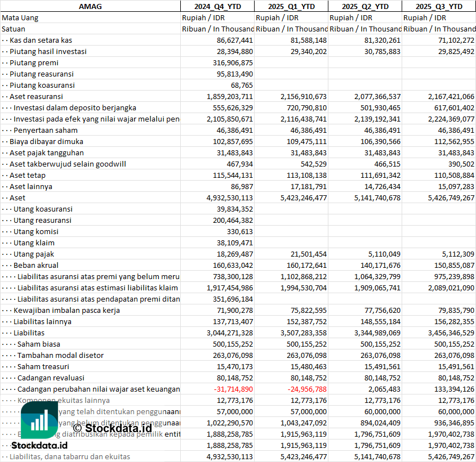This screenshot has width=476, height=462.
Task: Click the 2025_Q3_YTD column header
Action: pyautogui.click(x=439, y=6)
